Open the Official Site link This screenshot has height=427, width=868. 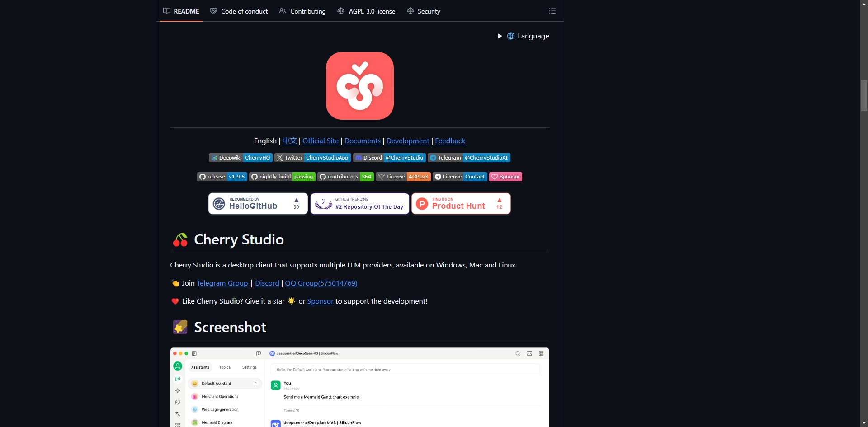[x=321, y=141]
